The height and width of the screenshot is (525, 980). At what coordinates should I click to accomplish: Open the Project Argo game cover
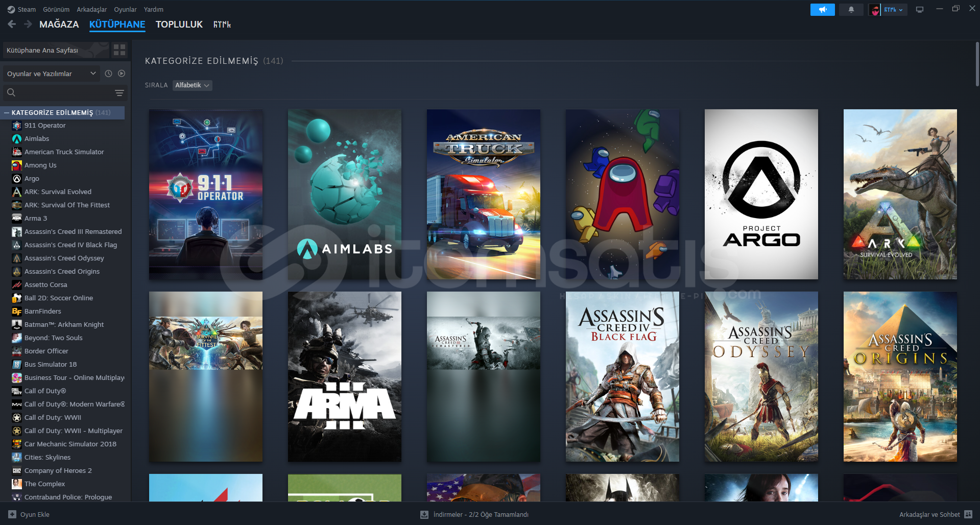click(x=761, y=194)
